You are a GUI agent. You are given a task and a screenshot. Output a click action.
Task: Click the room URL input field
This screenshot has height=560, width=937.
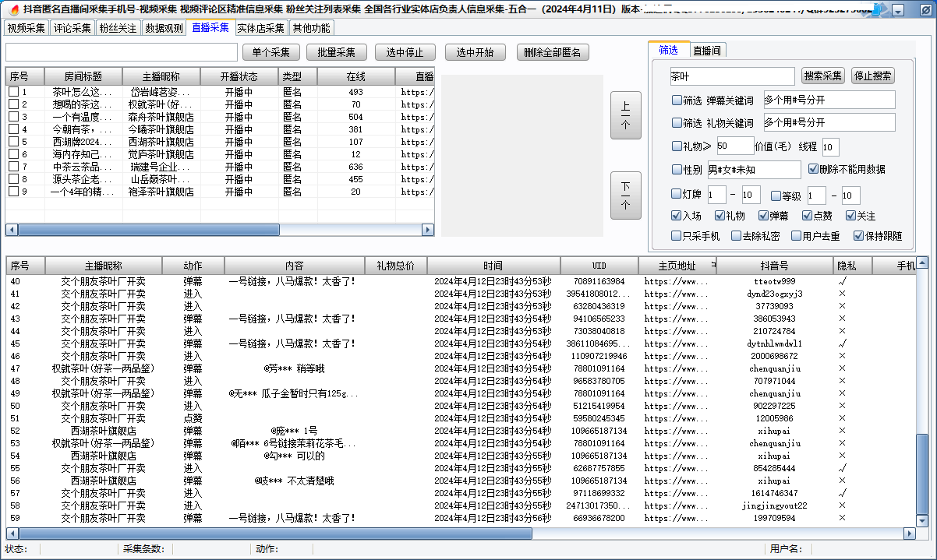122,52
